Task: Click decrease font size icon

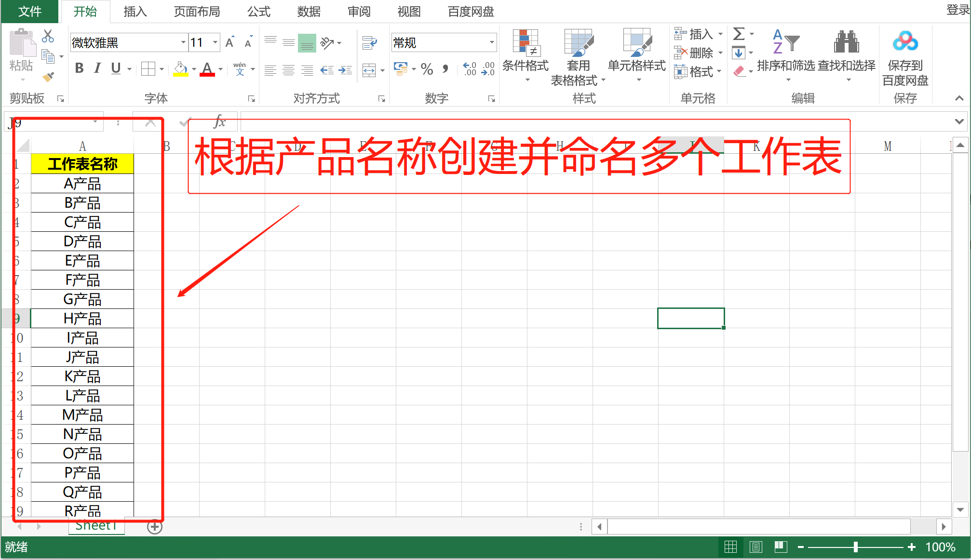Action: point(248,42)
